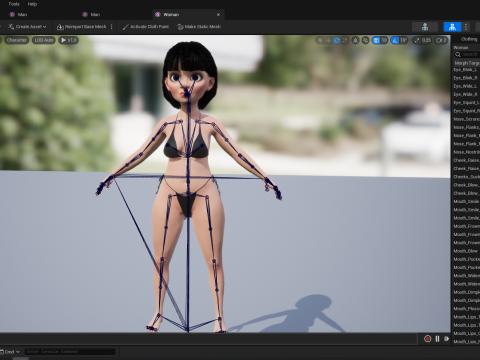480x360 pixels.
Task: Toggle rotation angle snapping
Action: click(395, 40)
